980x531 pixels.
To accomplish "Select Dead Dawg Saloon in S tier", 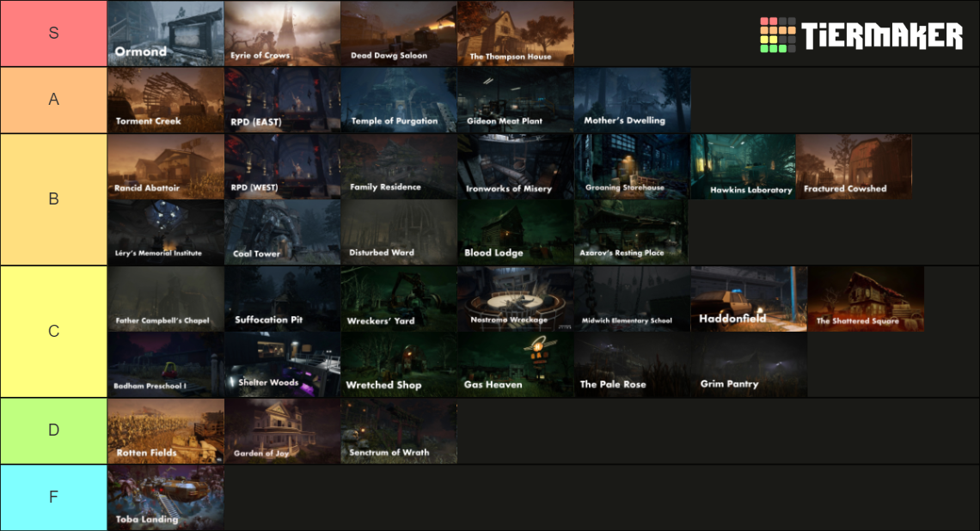I will point(399,34).
